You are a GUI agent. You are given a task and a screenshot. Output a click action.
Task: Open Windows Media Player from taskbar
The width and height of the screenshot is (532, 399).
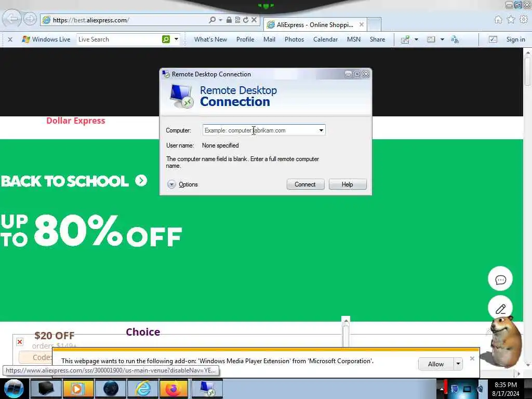[78, 389]
